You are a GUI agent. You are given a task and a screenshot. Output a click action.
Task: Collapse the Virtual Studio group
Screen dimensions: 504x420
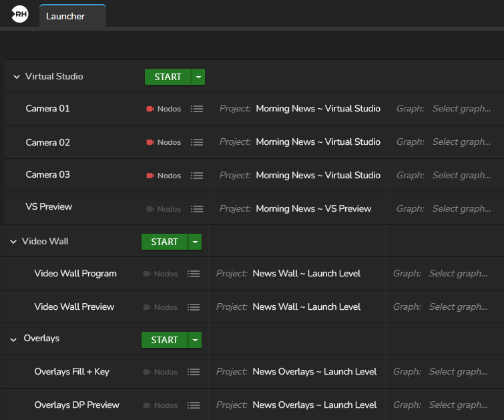click(17, 77)
